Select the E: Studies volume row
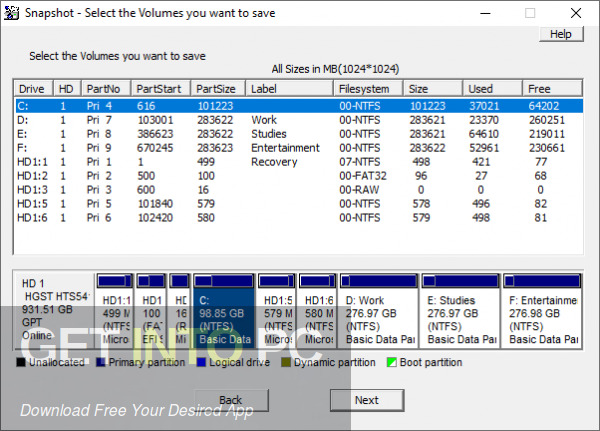The height and width of the screenshot is (431, 600). (299, 134)
